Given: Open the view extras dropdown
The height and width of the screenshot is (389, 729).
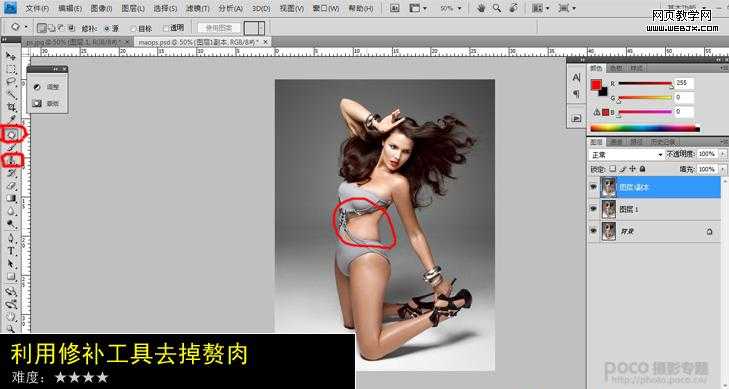Looking at the screenshot, I should (417, 8).
